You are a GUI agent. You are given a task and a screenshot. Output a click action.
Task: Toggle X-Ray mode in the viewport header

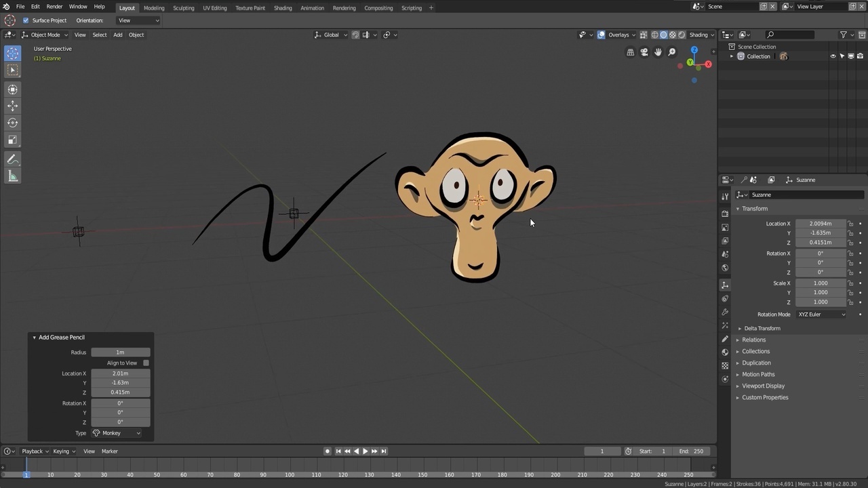pos(644,35)
